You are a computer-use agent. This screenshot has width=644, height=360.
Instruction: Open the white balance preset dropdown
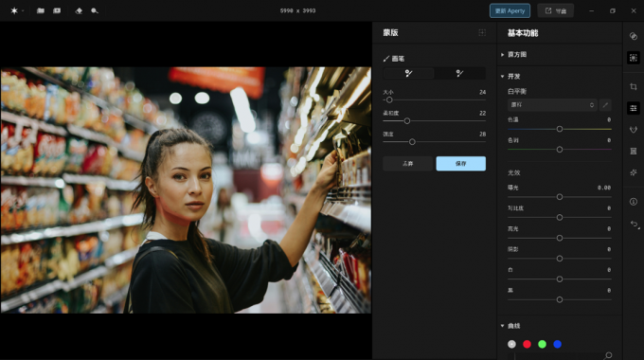pyautogui.click(x=552, y=105)
